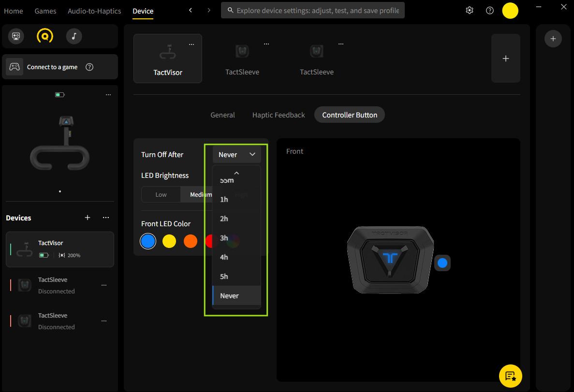Add a new device card with plus
The image size is (574, 392).
505,58
